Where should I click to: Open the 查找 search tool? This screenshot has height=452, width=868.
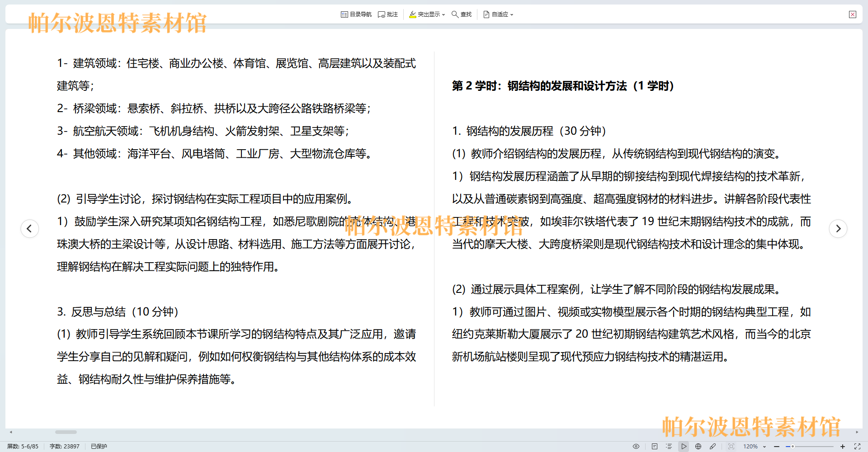462,14
